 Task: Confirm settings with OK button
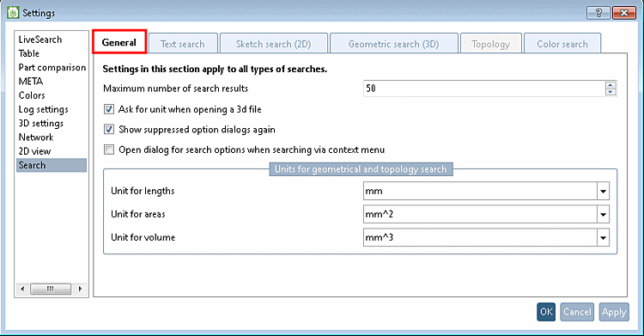pyautogui.click(x=546, y=312)
